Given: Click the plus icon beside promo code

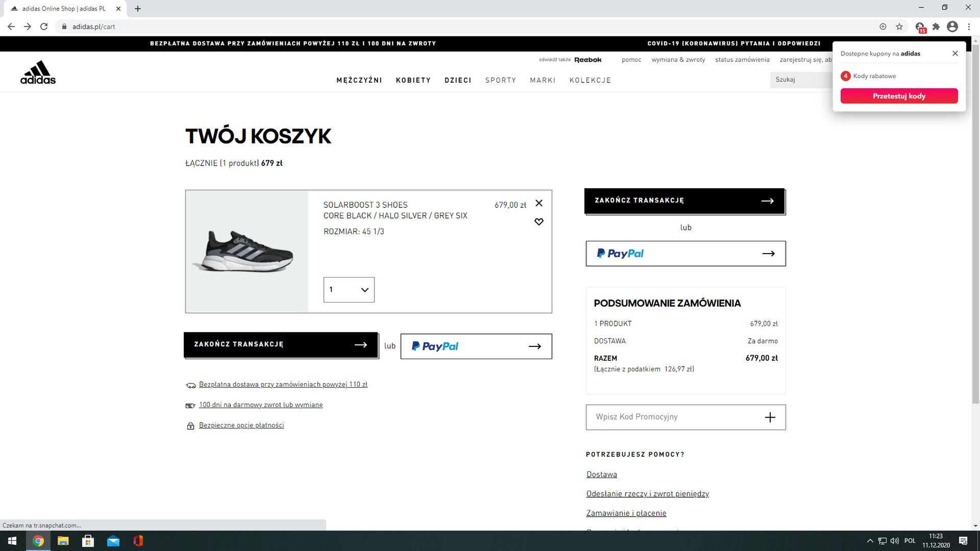Looking at the screenshot, I should 770,417.
